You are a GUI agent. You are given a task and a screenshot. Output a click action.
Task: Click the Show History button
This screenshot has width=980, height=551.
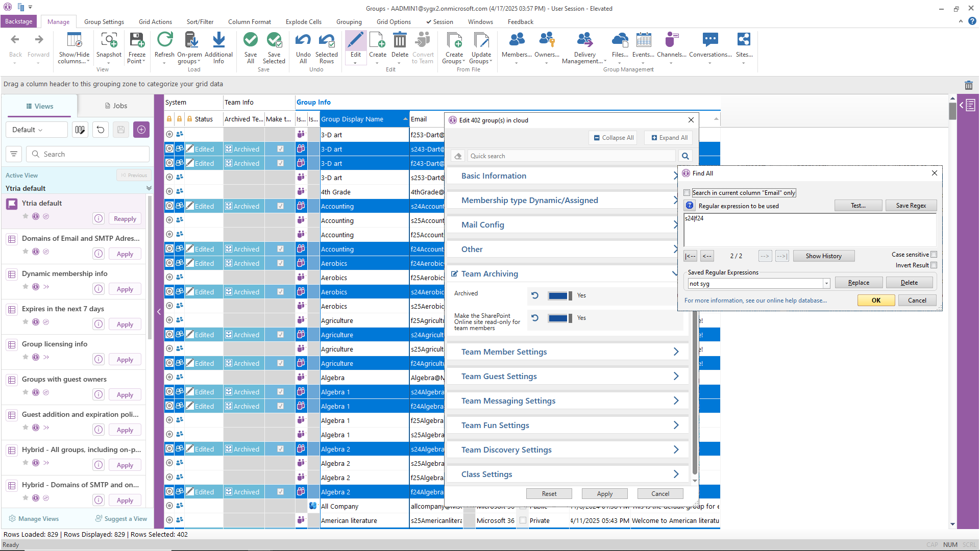(x=823, y=256)
